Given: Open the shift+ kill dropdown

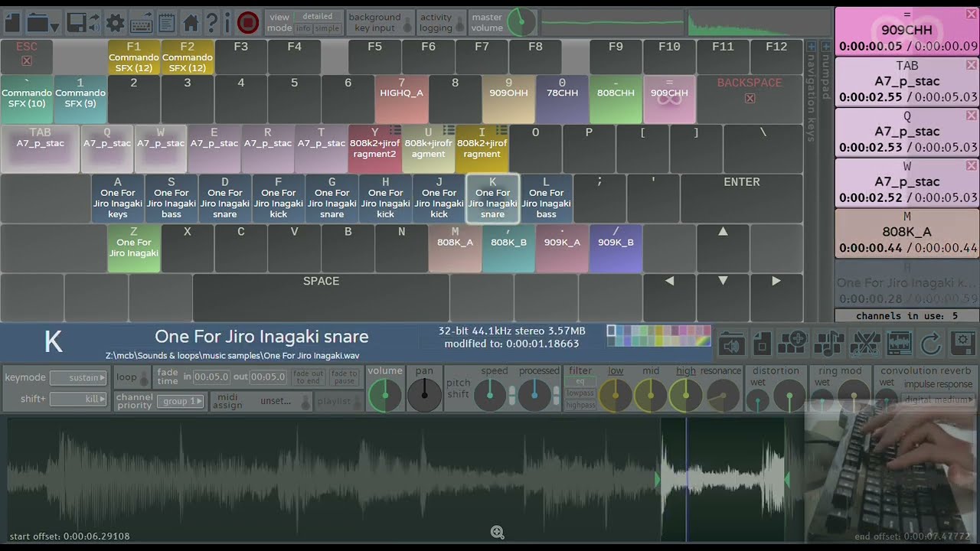Looking at the screenshot, I should click(x=78, y=399).
